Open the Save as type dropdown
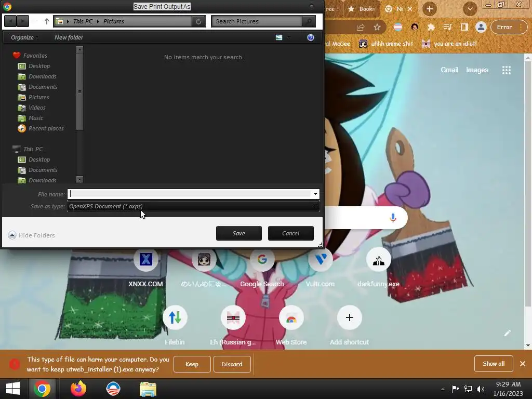This screenshot has width=532, height=399. [193, 206]
